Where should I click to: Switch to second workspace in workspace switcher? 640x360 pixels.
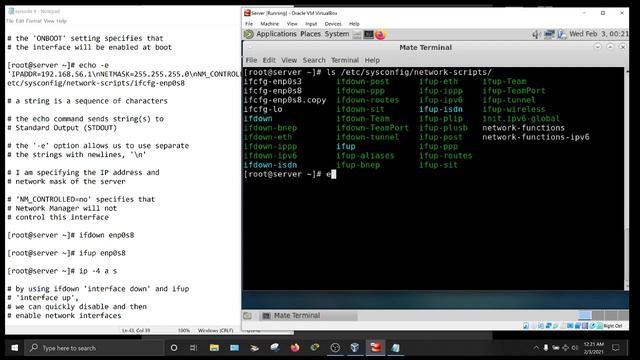click(x=598, y=315)
